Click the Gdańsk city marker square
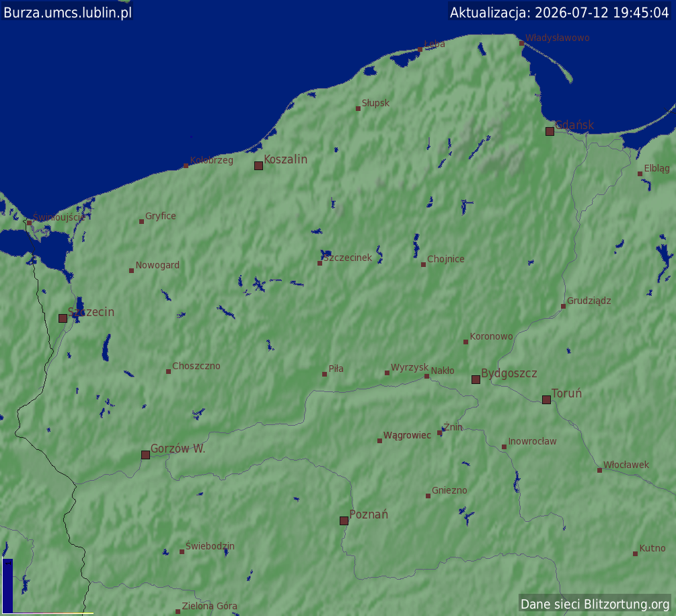 pos(550,132)
